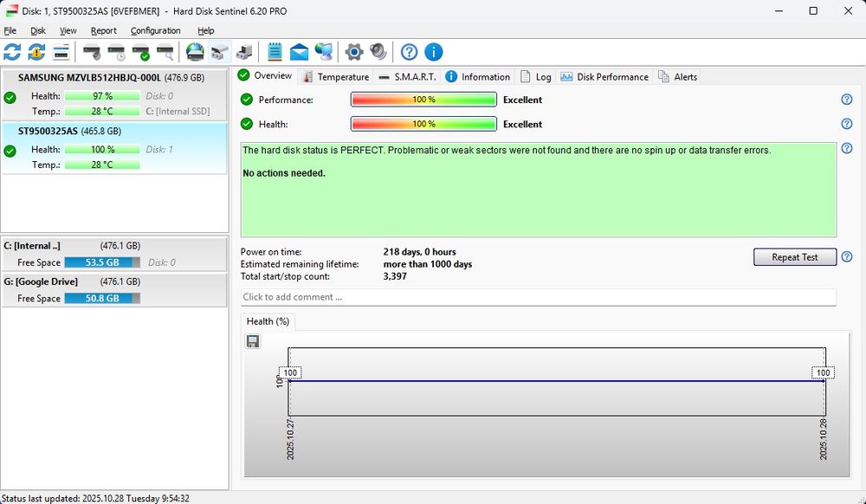The image size is (866, 504).
Task: Click the Health 100 % gradient bar
Action: 423,124
